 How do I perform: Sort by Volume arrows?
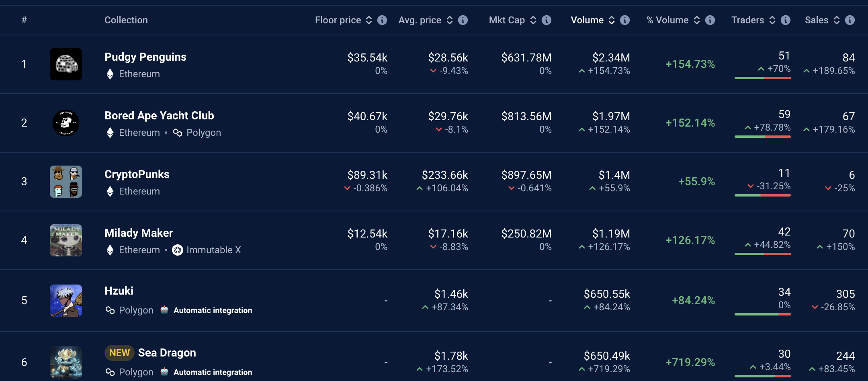click(612, 20)
